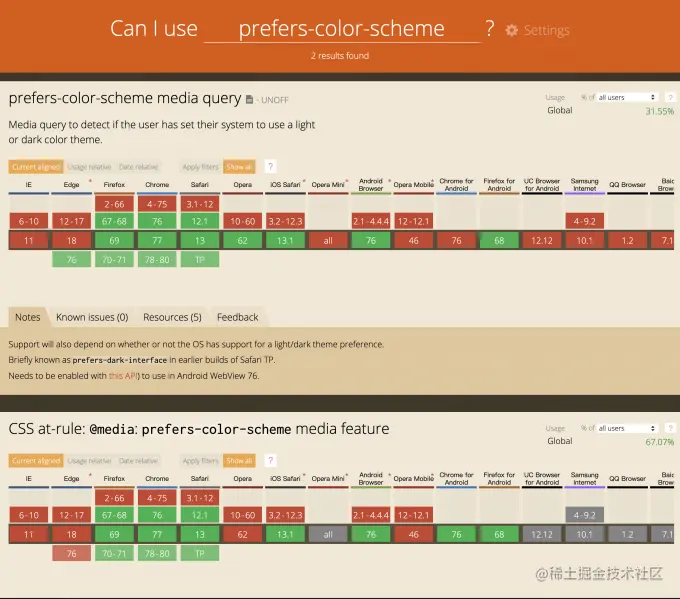Choose Show all in media query section

[x=239, y=167]
